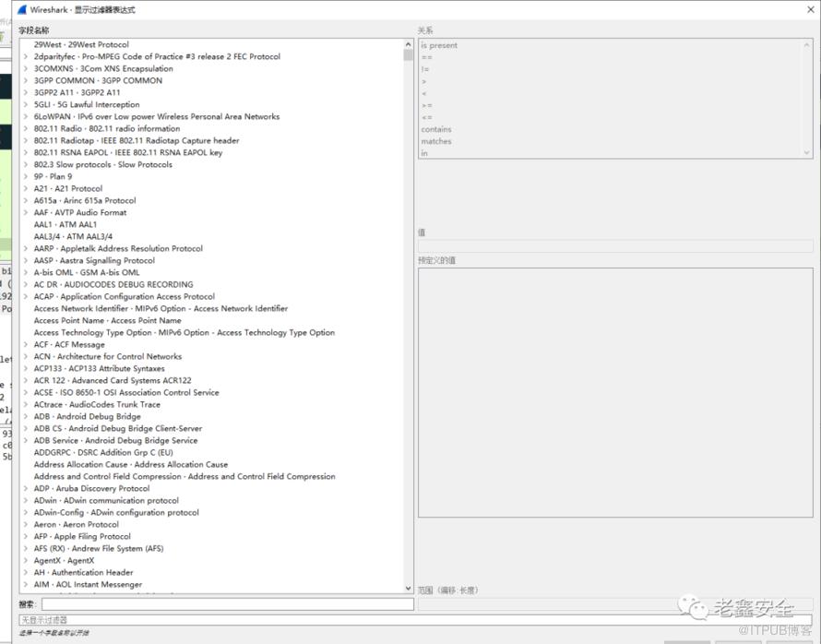Expand the AIM AOL Instant Messenger node

click(x=25, y=585)
